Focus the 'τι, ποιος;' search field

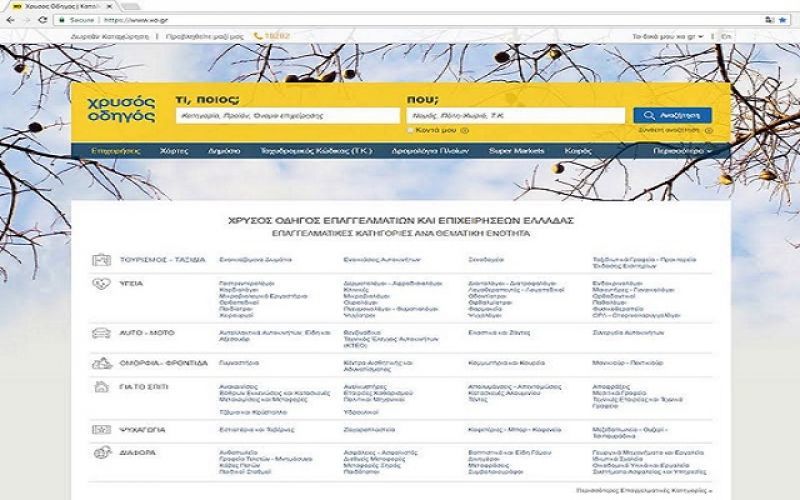(288, 116)
